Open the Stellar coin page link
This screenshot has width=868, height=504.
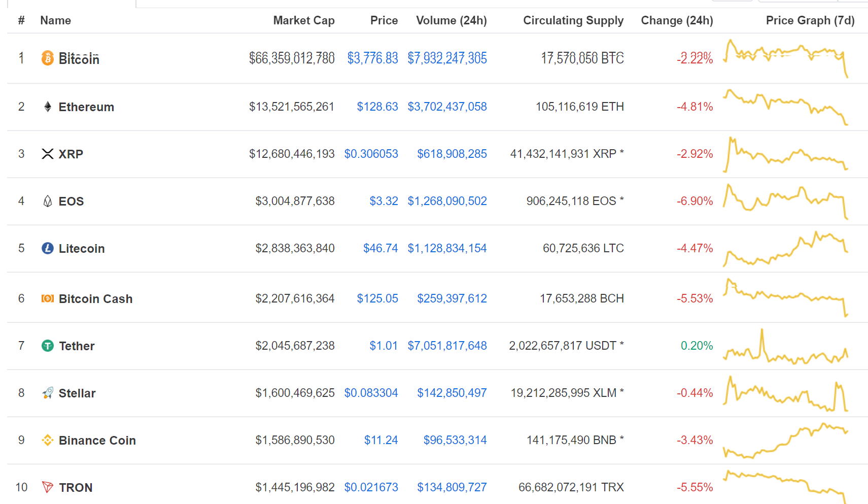(x=77, y=393)
